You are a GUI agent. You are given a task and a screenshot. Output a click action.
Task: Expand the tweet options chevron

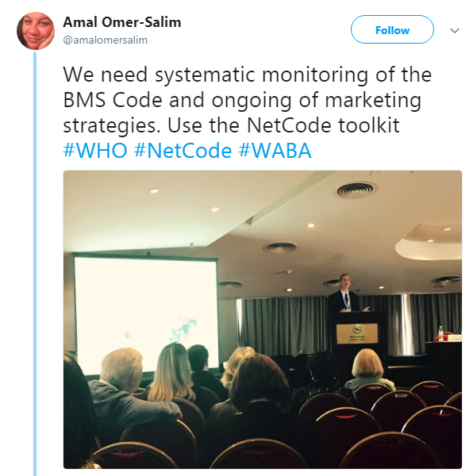(454, 31)
